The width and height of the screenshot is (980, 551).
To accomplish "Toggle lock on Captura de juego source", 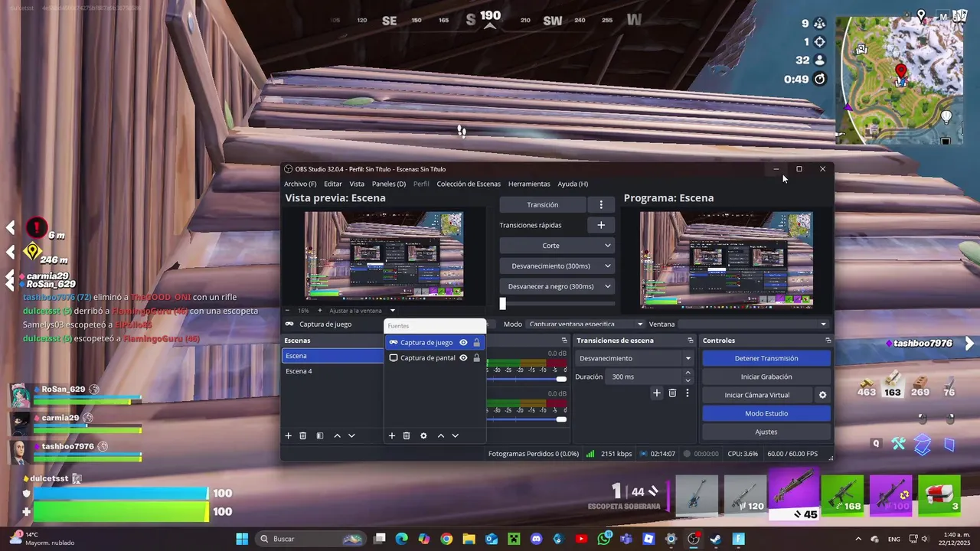I will (476, 342).
